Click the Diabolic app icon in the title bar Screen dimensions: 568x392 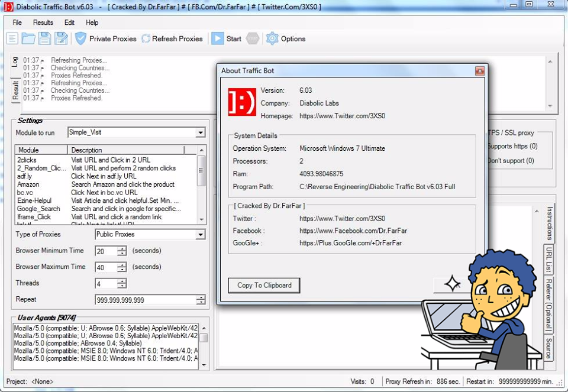[8, 7]
